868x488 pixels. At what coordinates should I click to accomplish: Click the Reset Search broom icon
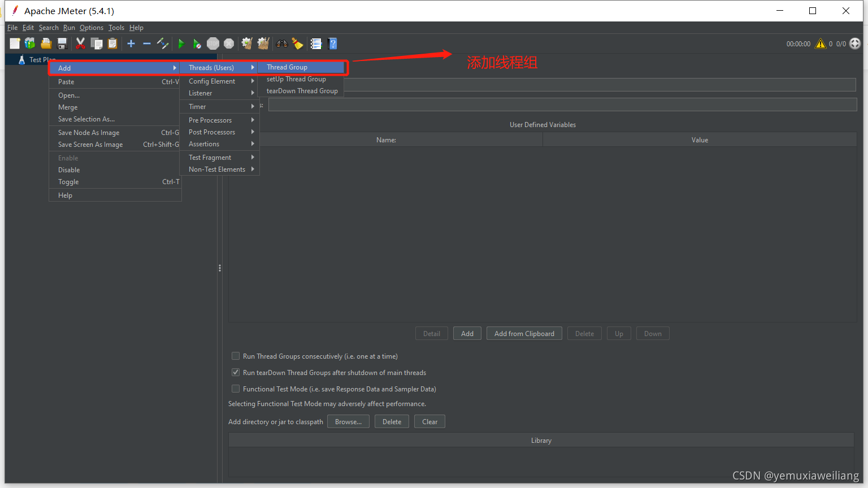tap(297, 43)
